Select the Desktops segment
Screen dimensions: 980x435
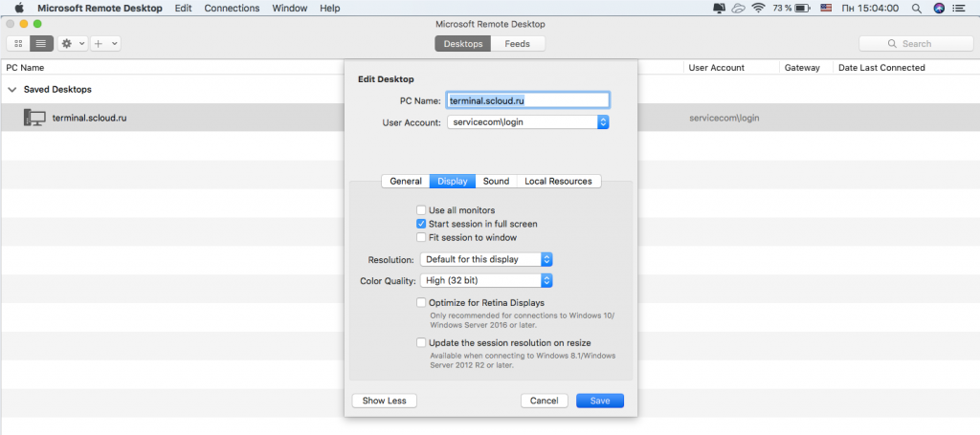pos(463,44)
